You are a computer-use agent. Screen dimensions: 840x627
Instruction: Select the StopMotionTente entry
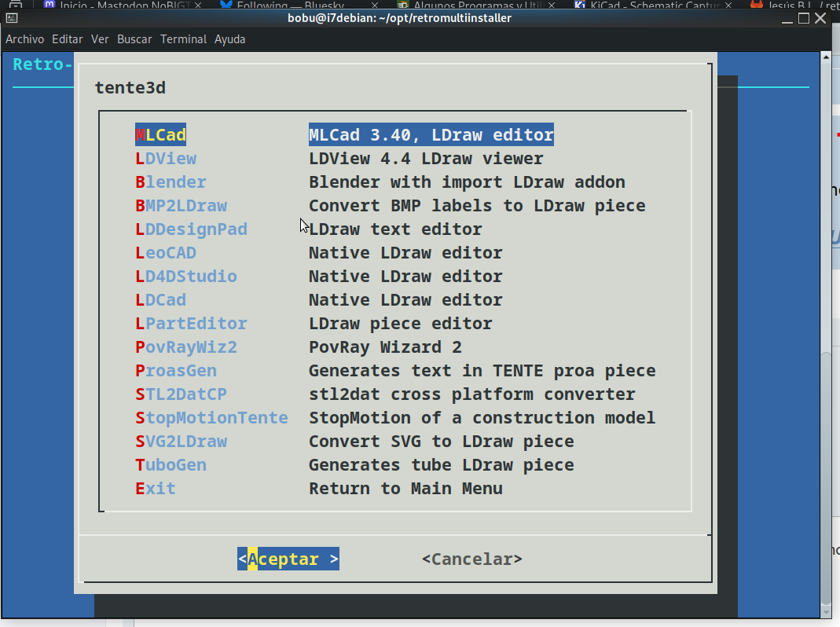point(211,418)
